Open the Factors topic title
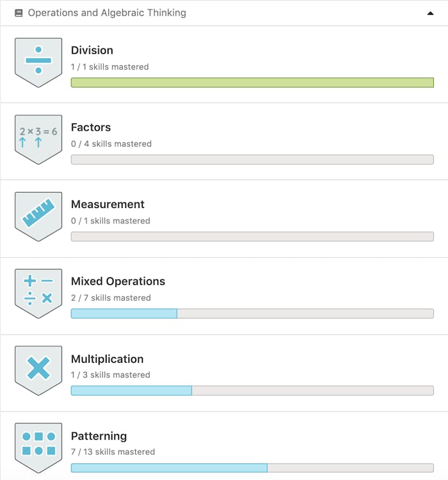448x480 pixels. click(91, 127)
